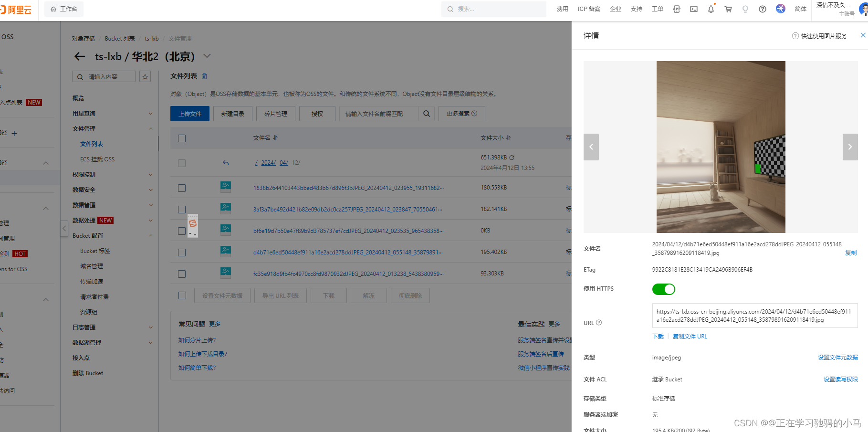The height and width of the screenshot is (432, 868).
Task: Turn off the 使用 HTTPS switch
Action: pos(664,289)
